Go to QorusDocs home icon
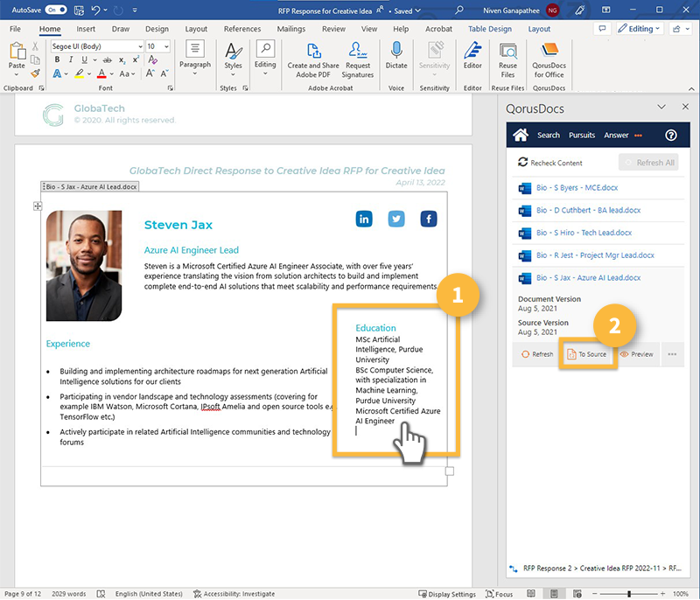 pyautogui.click(x=521, y=135)
